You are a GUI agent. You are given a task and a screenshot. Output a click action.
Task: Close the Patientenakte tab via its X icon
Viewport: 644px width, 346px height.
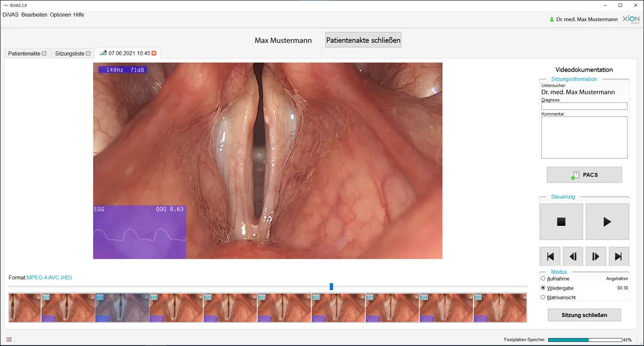[x=45, y=54]
